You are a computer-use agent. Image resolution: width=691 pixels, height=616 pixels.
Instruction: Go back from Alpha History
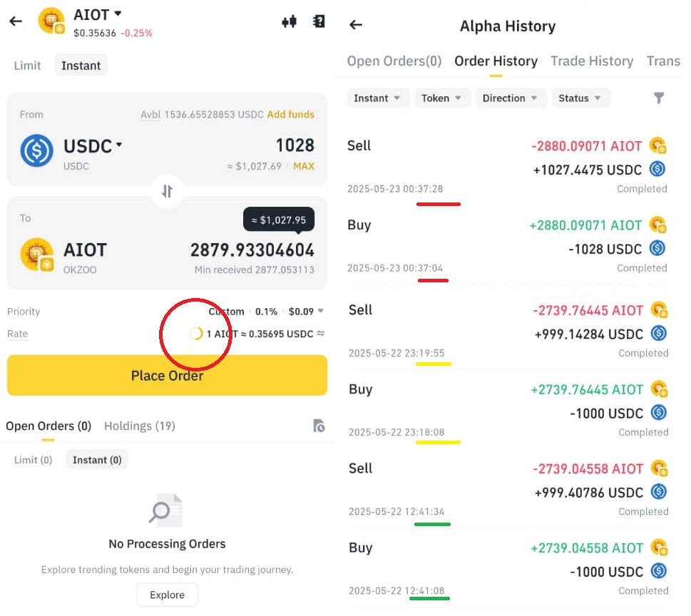pos(356,25)
